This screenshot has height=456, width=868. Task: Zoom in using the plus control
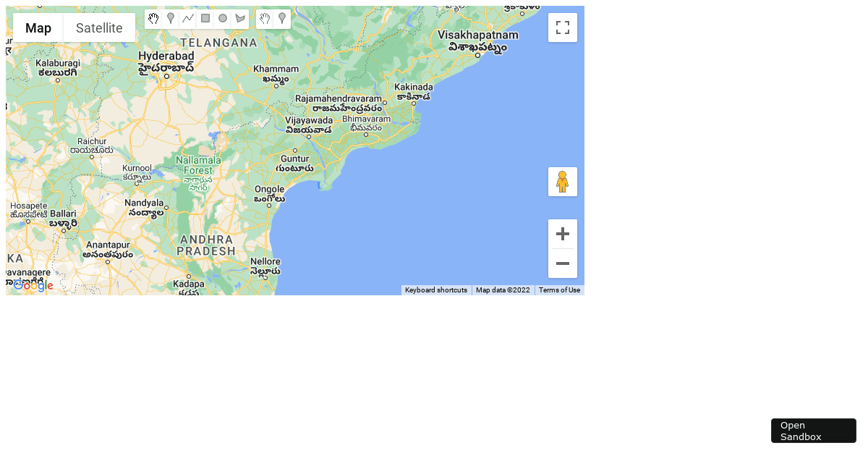(563, 233)
